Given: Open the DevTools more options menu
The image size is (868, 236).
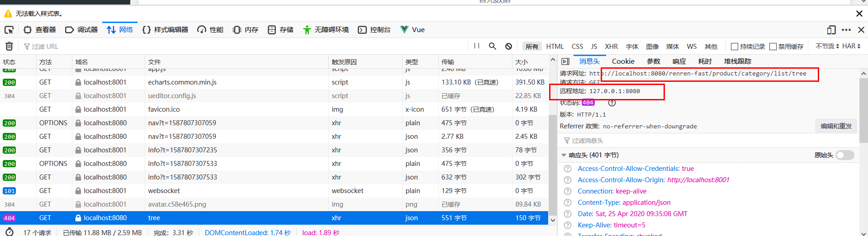Looking at the screenshot, I should [846, 30].
